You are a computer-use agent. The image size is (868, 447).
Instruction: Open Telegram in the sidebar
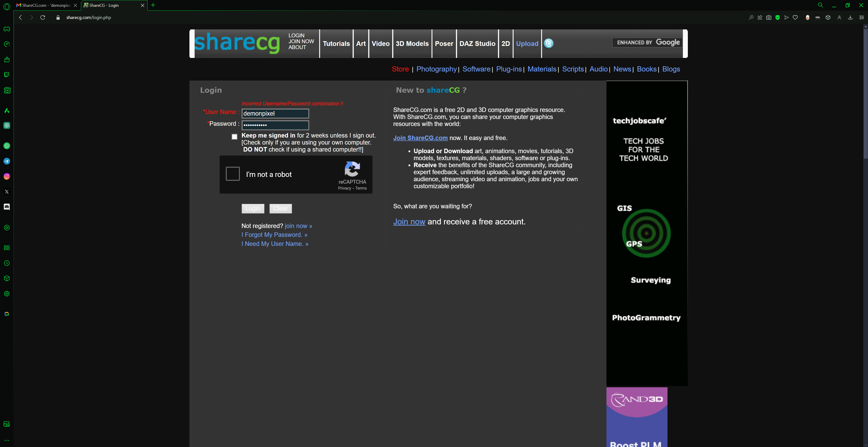coord(7,161)
